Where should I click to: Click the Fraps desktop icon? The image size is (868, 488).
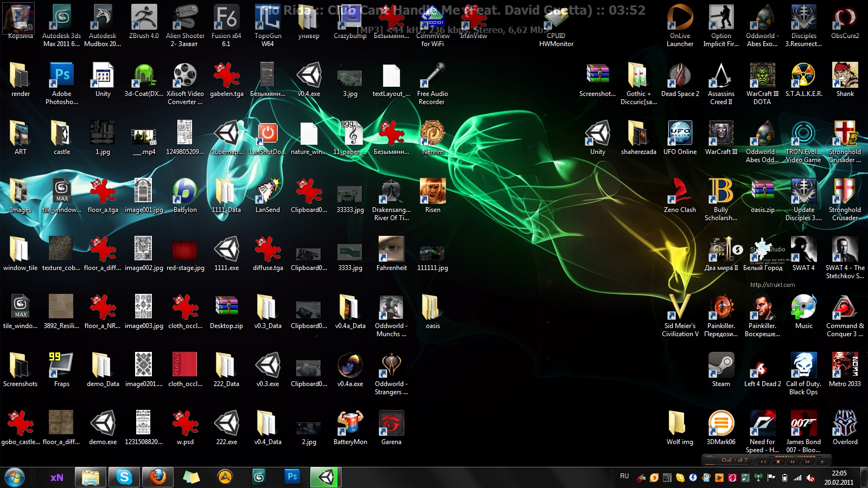point(61,365)
